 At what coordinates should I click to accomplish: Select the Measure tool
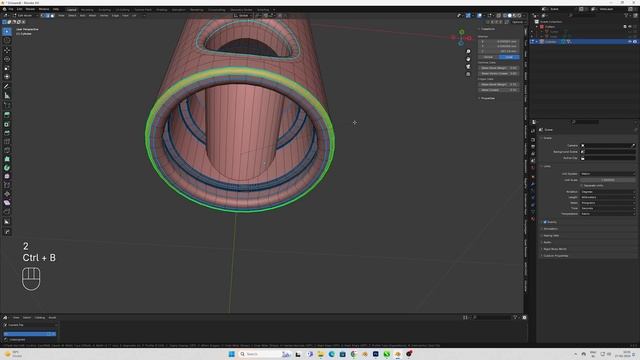7,96
